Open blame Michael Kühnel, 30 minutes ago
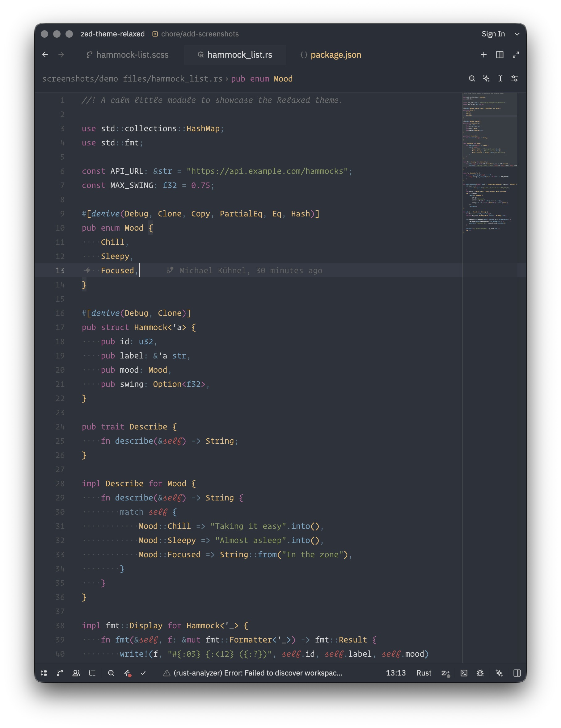Screen dimensions: 561x728 [x=244, y=270]
